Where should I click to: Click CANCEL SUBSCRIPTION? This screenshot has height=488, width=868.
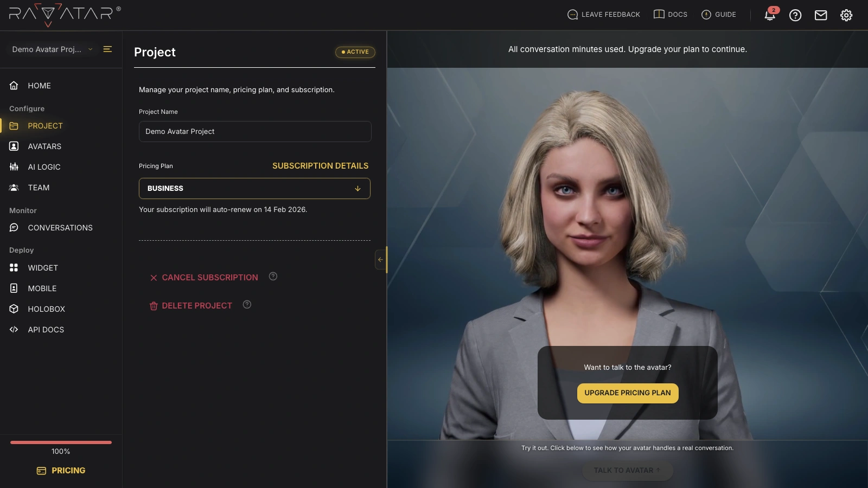(204, 278)
